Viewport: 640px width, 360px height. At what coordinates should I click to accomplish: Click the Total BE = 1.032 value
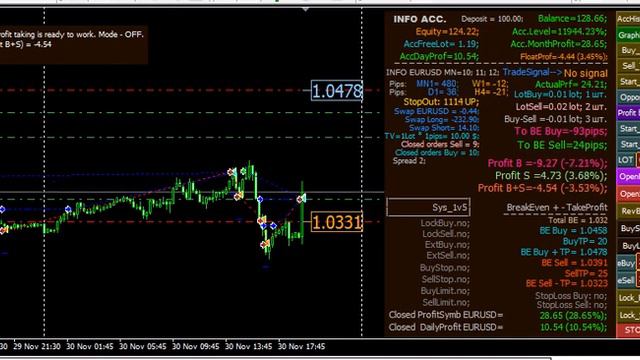(578, 220)
